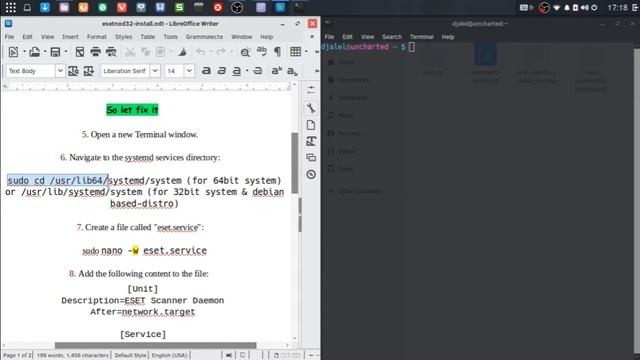Click the zoom out minus in status bar

click(x=311, y=356)
